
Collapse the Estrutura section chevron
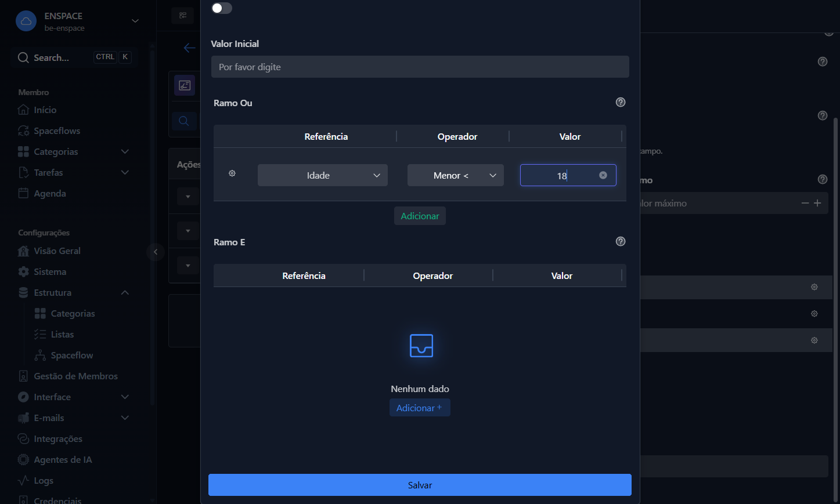click(x=125, y=292)
